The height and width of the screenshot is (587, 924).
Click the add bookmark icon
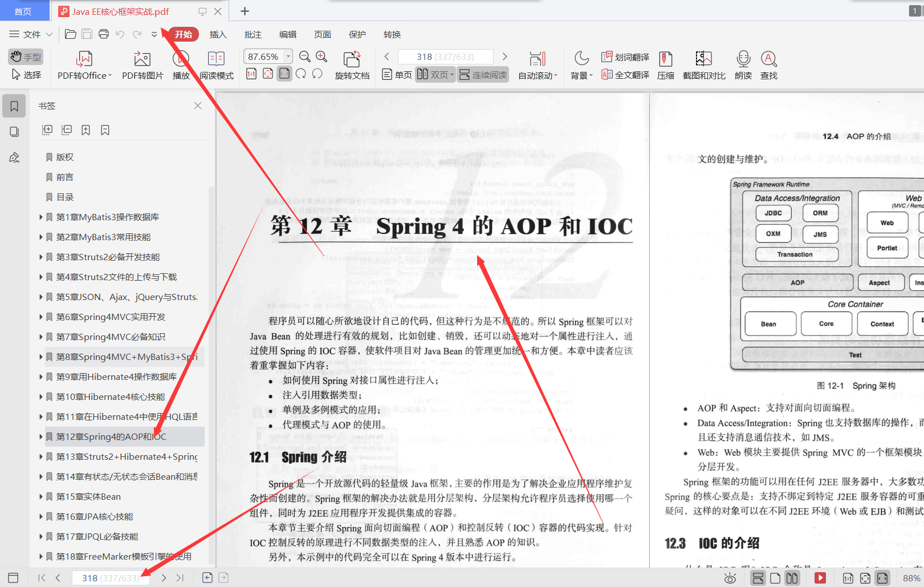tap(86, 130)
